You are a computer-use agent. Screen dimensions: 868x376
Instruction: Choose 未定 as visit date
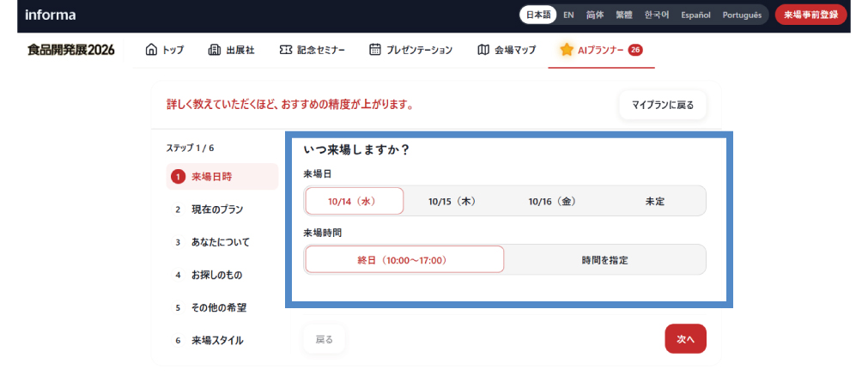[654, 202]
